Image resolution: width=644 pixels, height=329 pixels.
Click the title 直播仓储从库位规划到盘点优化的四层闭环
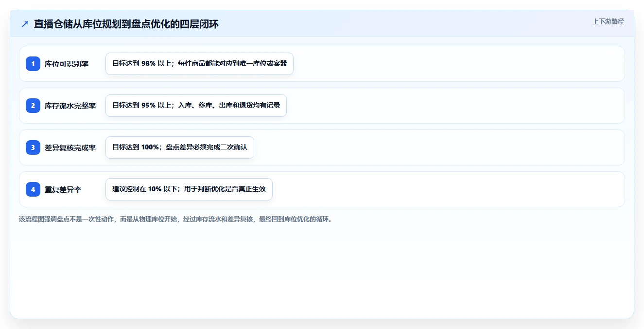[x=126, y=24]
